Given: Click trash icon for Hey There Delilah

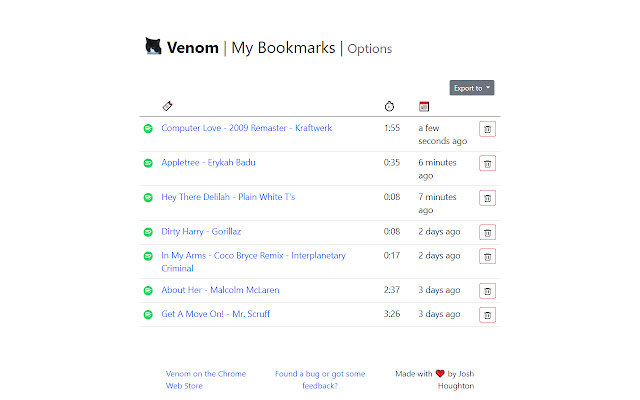Looking at the screenshot, I should [487, 198].
